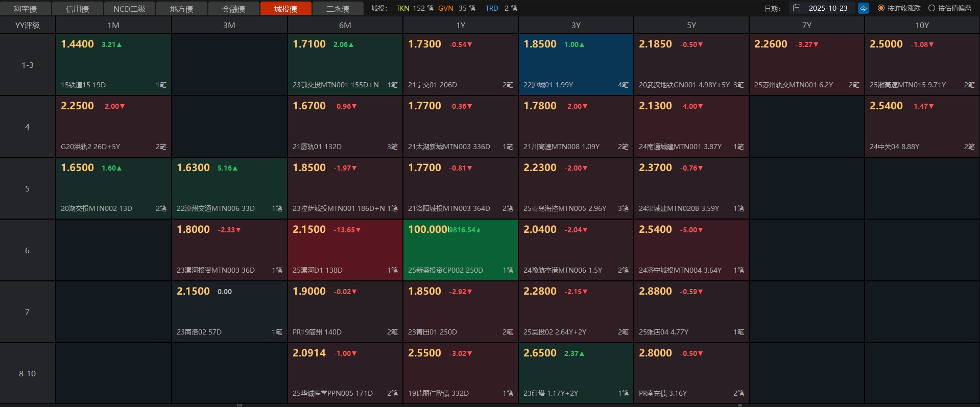Screen dimensions: 980x407
Task: Open the G20洪轨2 26D+5Y cell
Action: tap(113, 127)
